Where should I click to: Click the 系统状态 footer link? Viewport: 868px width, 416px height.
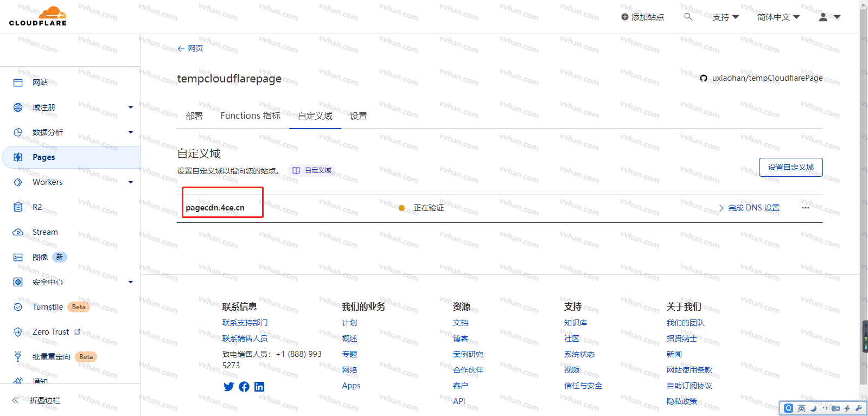(x=579, y=354)
